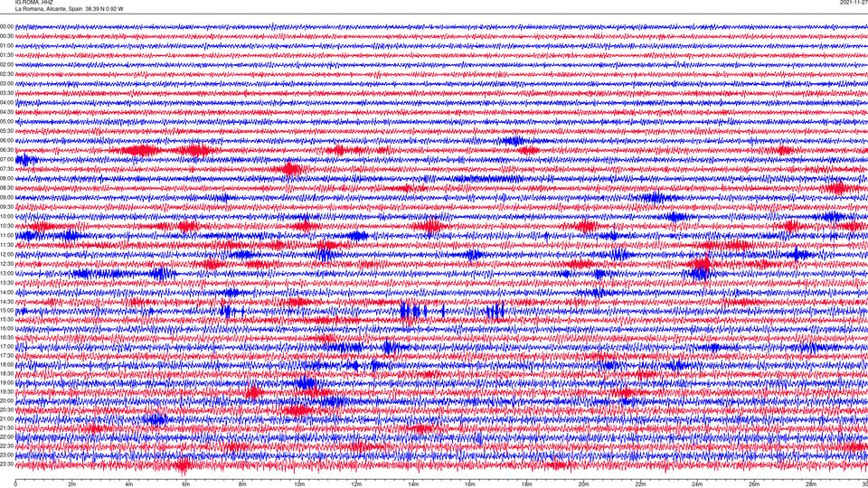Click the 07:30 row label
Viewport: 868px width, 488px height.
tap(6, 169)
